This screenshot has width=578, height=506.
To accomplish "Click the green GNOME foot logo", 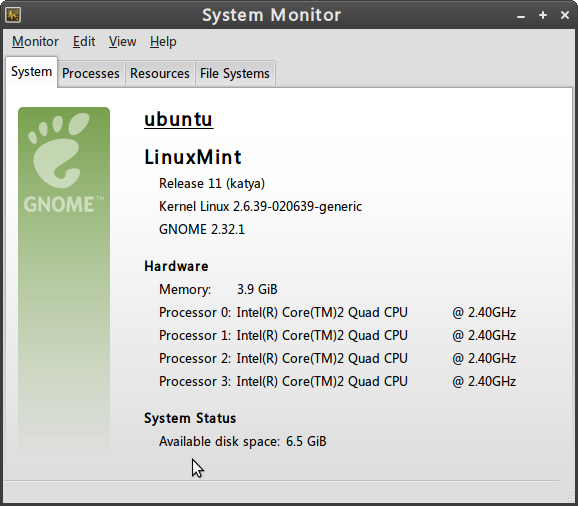I will tap(64, 280).
